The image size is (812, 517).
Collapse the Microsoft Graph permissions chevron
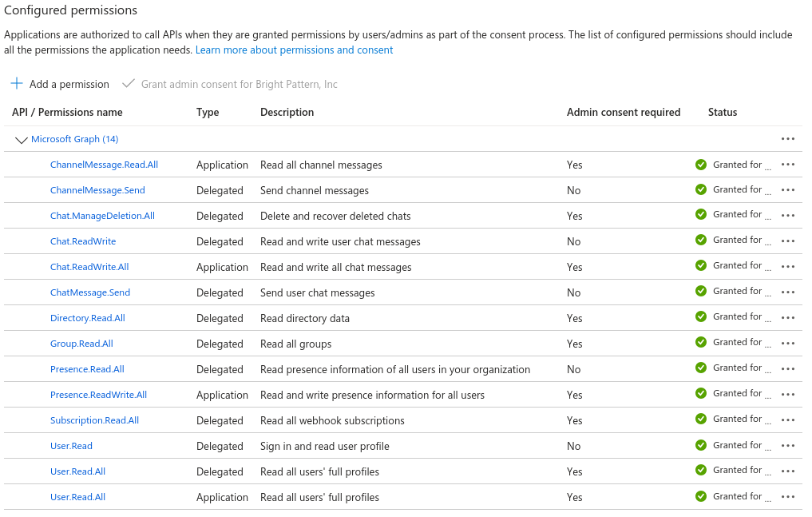tap(21, 140)
